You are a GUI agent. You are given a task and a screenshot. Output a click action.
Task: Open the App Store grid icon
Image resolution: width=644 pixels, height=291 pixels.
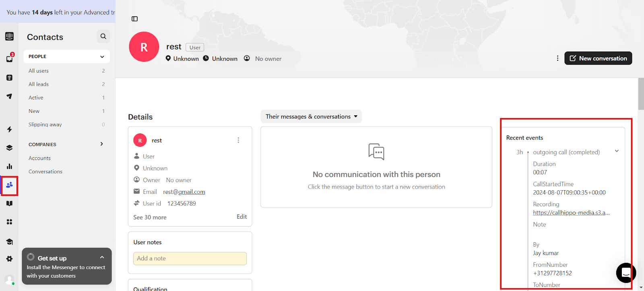coord(9,222)
